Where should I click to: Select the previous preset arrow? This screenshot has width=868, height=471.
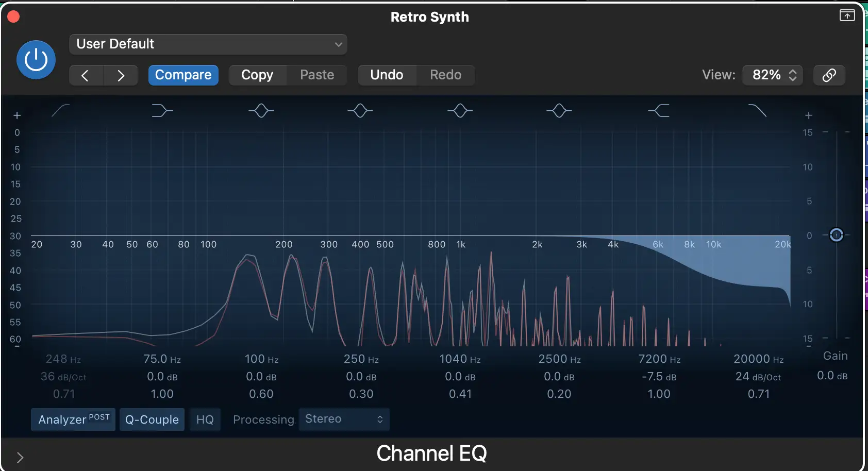click(x=86, y=76)
